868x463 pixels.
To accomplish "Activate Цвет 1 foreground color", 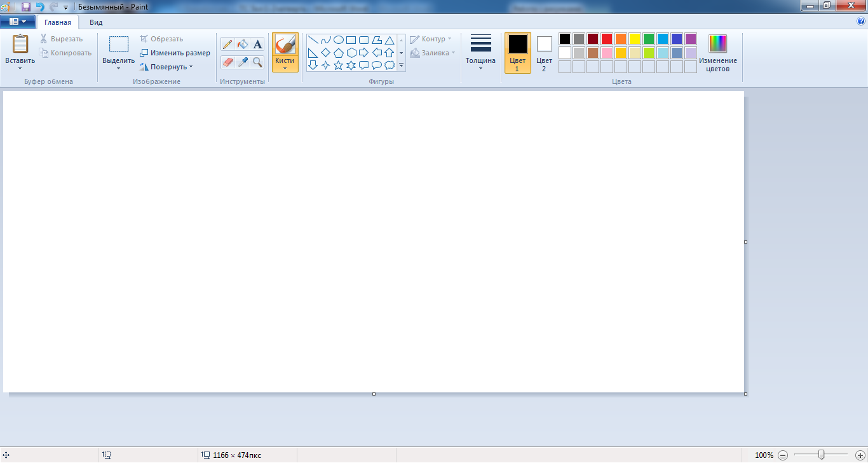I will pos(518,53).
